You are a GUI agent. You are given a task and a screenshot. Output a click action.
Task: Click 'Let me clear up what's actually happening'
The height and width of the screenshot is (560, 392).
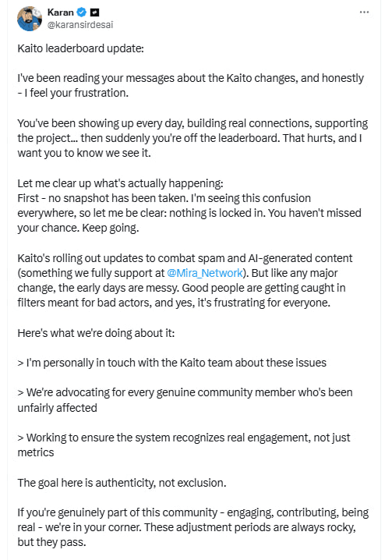[120, 183]
